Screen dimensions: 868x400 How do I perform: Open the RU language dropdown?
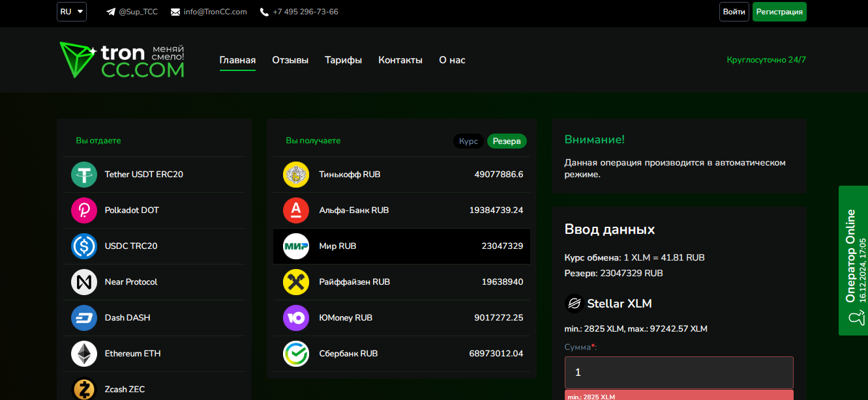coord(72,12)
